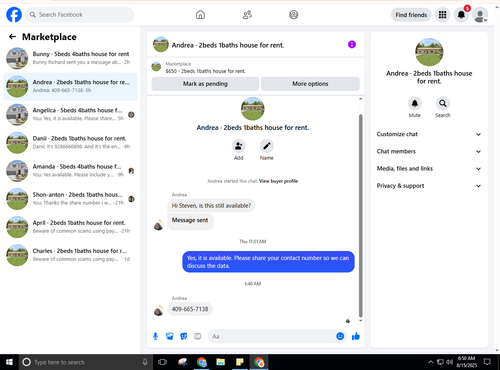The height and width of the screenshot is (370, 500).
Task: Click the volume icon in system tray
Action: 450,362
